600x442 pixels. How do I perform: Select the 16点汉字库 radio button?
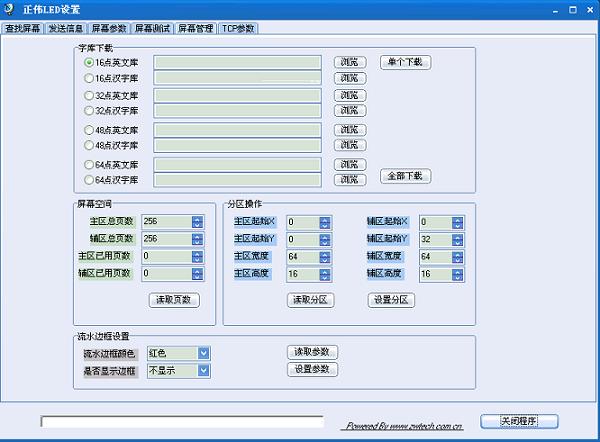tap(89, 78)
